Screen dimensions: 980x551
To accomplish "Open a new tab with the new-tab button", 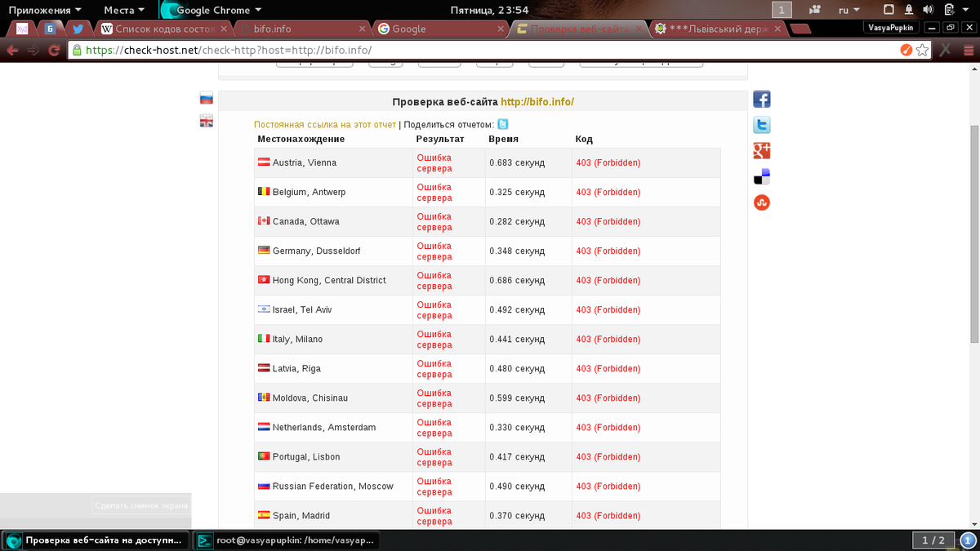I will click(x=800, y=29).
